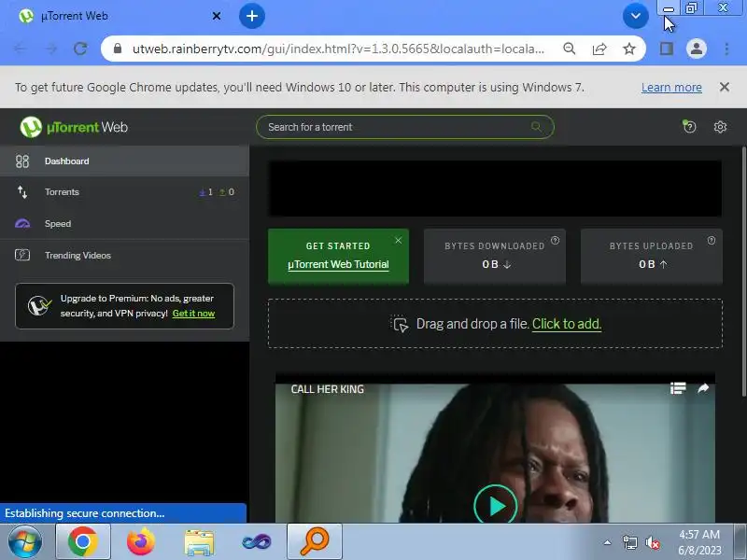Screen dimensions: 747x560
Task: Click the browser address bar URL
Action: [x=338, y=49]
